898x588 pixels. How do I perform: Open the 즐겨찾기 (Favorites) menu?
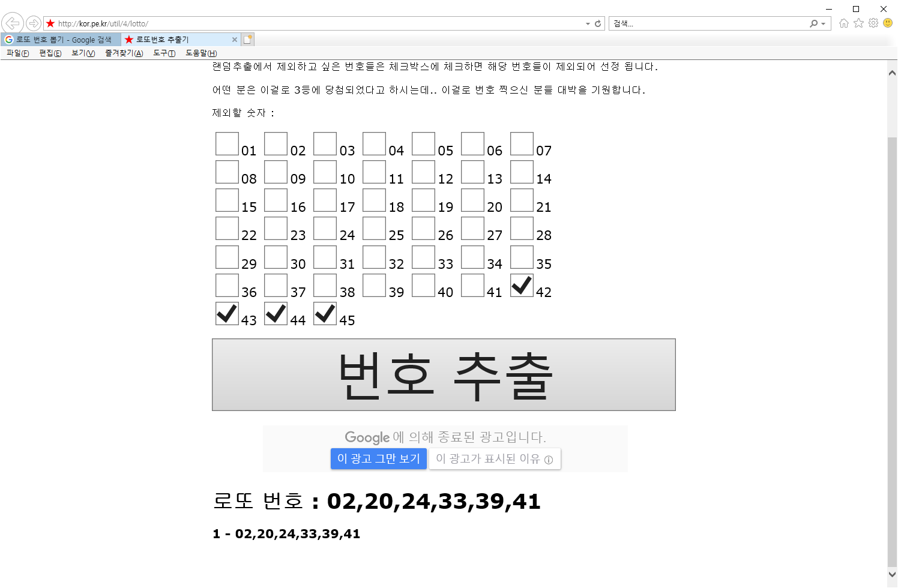pyautogui.click(x=124, y=53)
